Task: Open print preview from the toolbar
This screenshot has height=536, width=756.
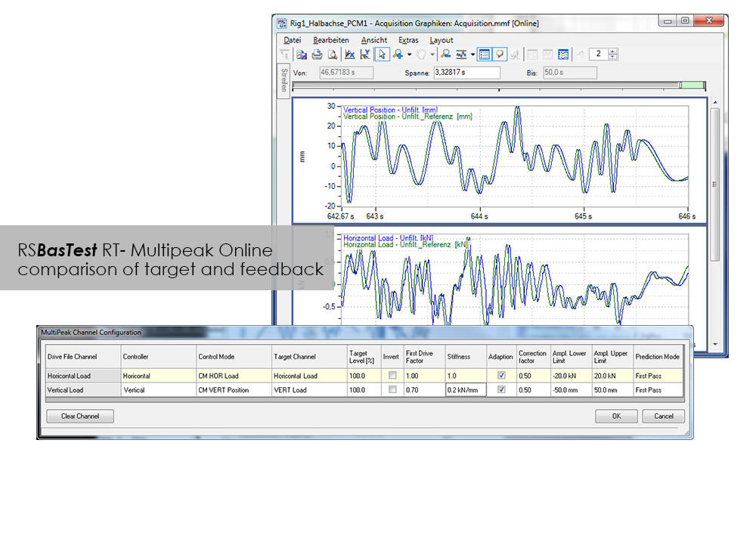Action: coord(332,54)
